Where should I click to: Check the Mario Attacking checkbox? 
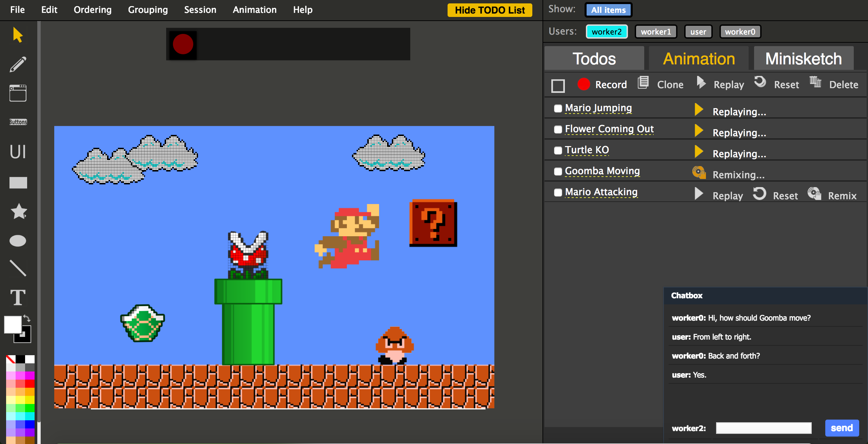(558, 192)
